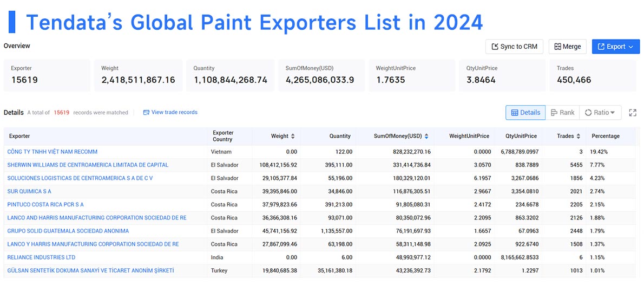
Task: Click the India country cell
Action: point(218,257)
